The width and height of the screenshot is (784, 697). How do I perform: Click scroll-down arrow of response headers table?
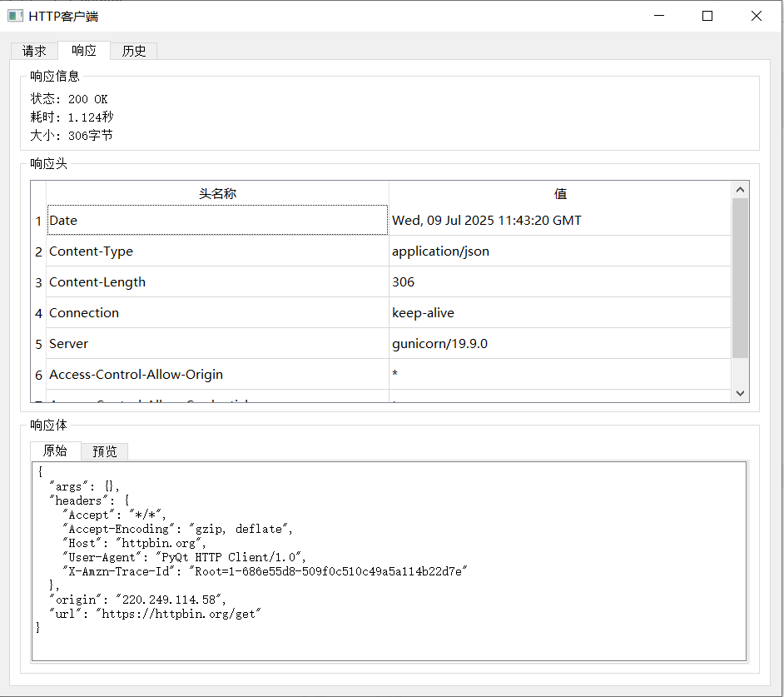point(741,393)
